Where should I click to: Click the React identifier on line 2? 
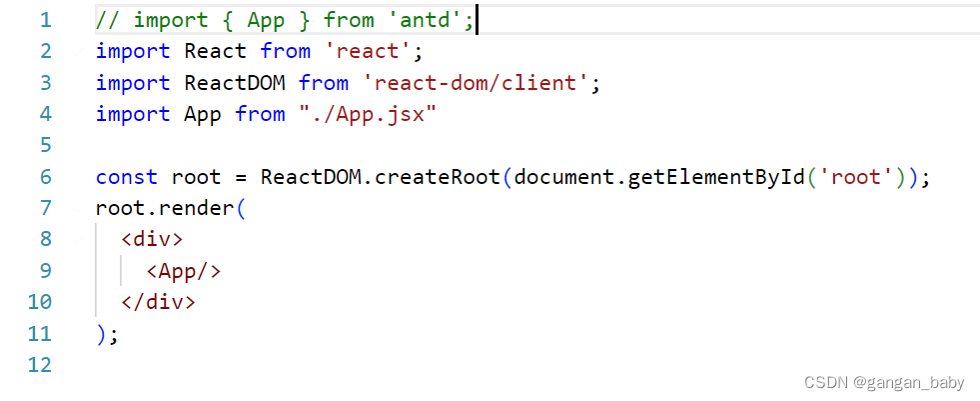coord(215,51)
